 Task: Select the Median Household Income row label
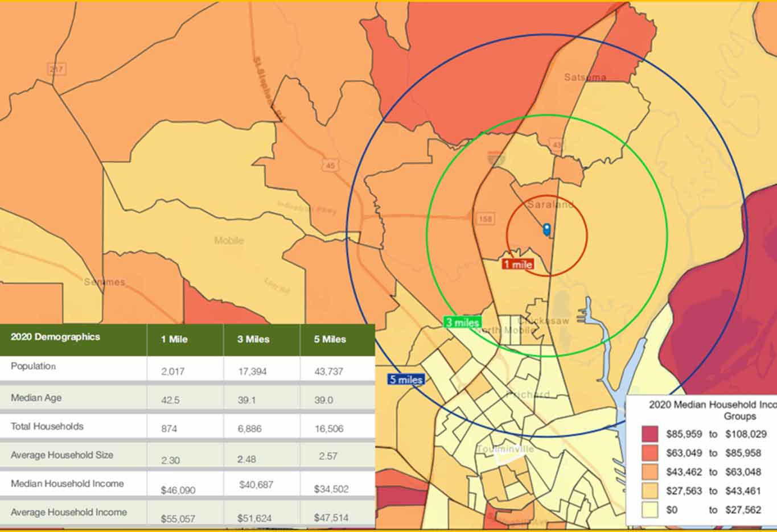click(x=67, y=484)
